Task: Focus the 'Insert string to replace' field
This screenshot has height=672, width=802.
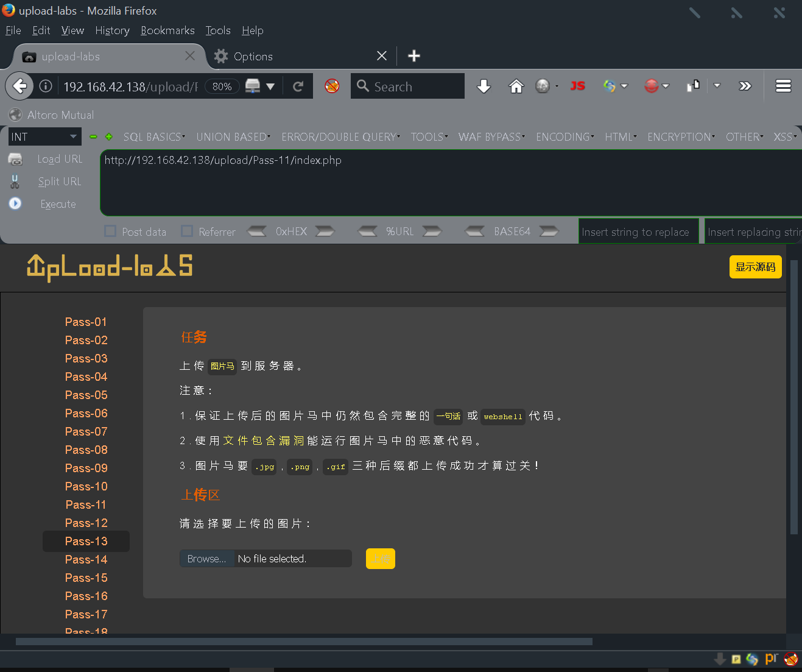Action: [638, 232]
